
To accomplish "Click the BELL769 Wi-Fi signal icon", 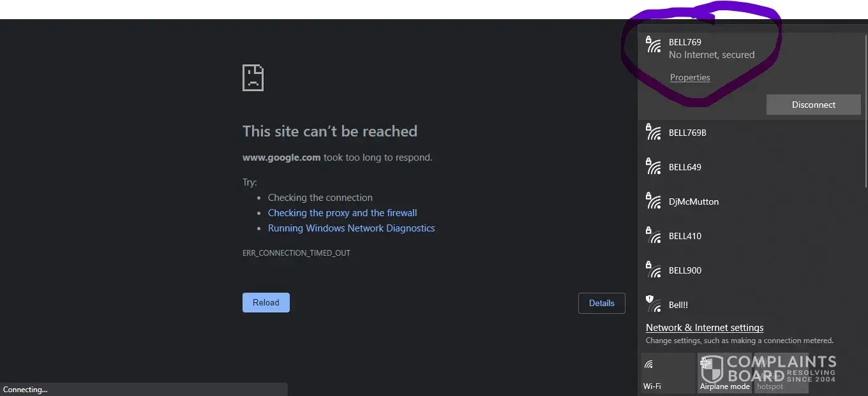I will point(653,44).
